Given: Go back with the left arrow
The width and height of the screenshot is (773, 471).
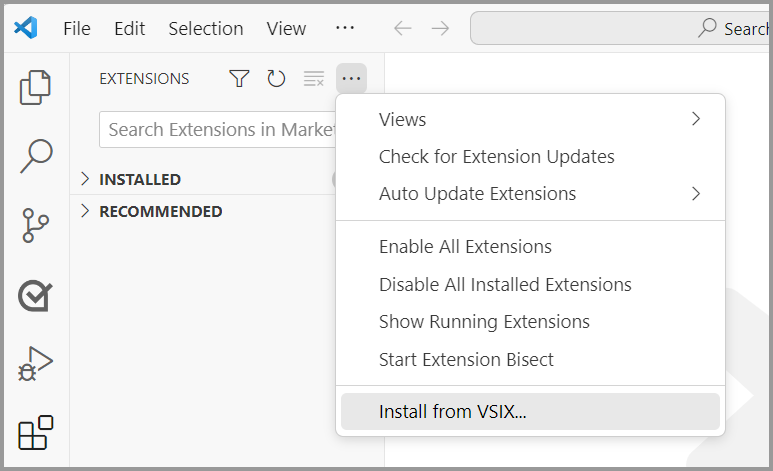Looking at the screenshot, I should click(403, 28).
